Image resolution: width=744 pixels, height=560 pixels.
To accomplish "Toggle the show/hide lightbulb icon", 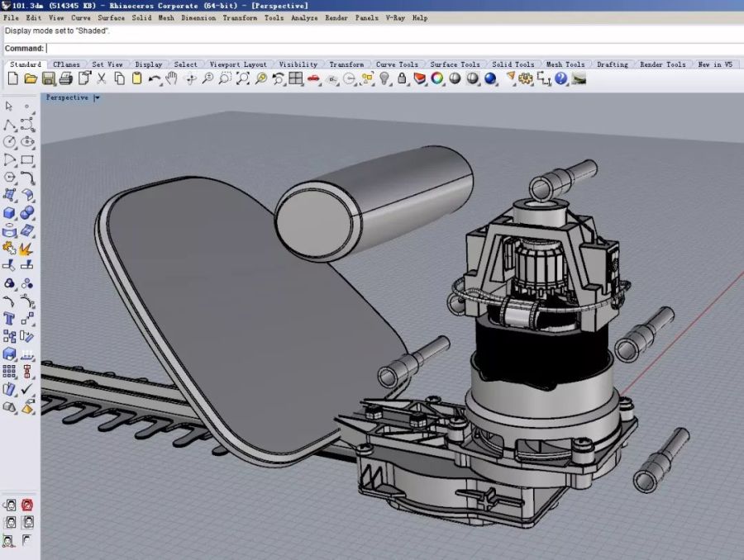I will point(384,78).
